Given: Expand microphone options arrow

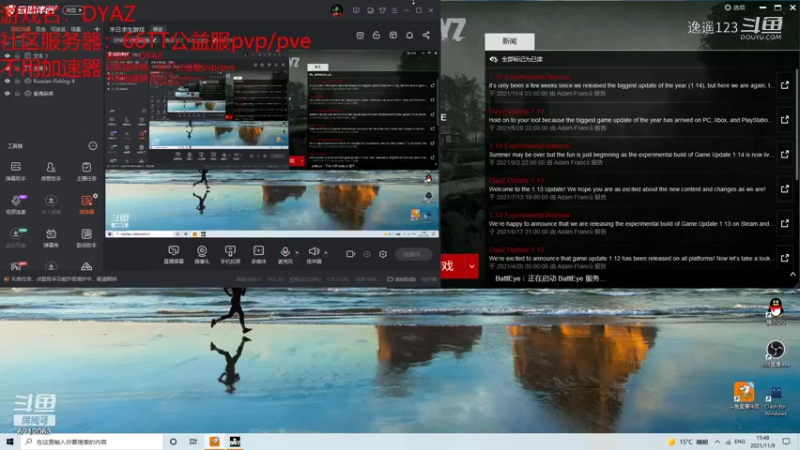Looking at the screenshot, I should pyautogui.click(x=297, y=253).
